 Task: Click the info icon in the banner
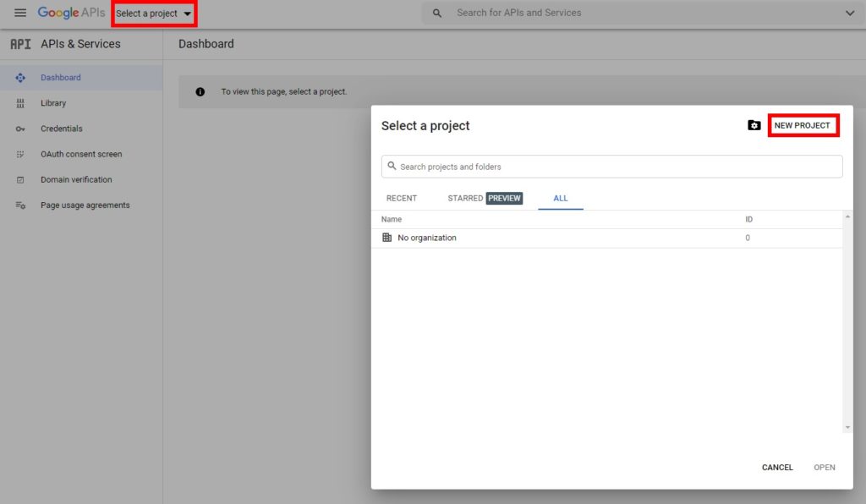pos(200,91)
